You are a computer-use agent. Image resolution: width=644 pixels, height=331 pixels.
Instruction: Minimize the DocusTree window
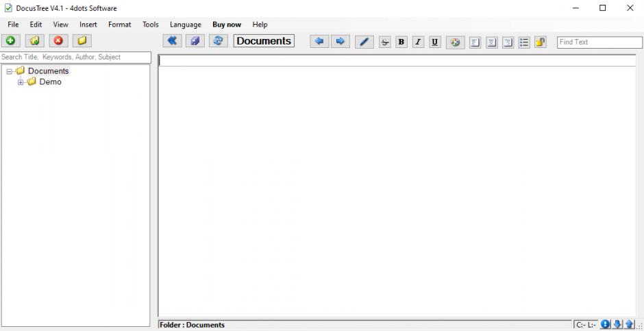pyautogui.click(x=575, y=8)
